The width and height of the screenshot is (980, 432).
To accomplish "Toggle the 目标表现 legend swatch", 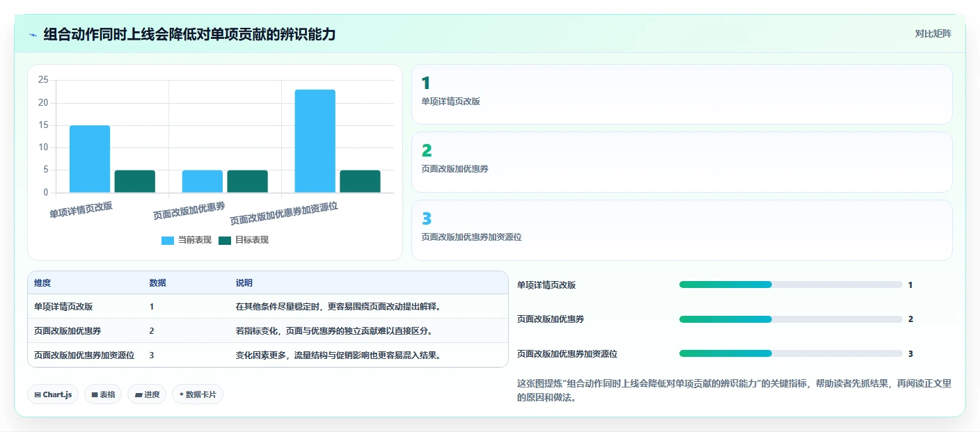I will coord(224,240).
